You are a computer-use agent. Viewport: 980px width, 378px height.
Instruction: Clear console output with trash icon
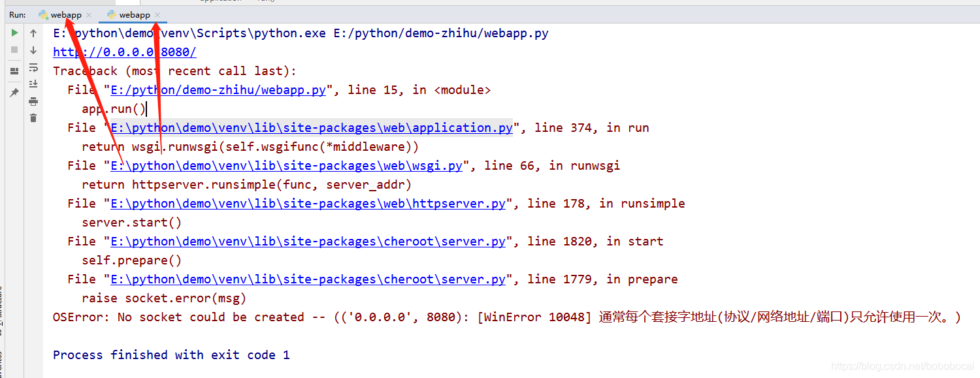click(x=33, y=118)
